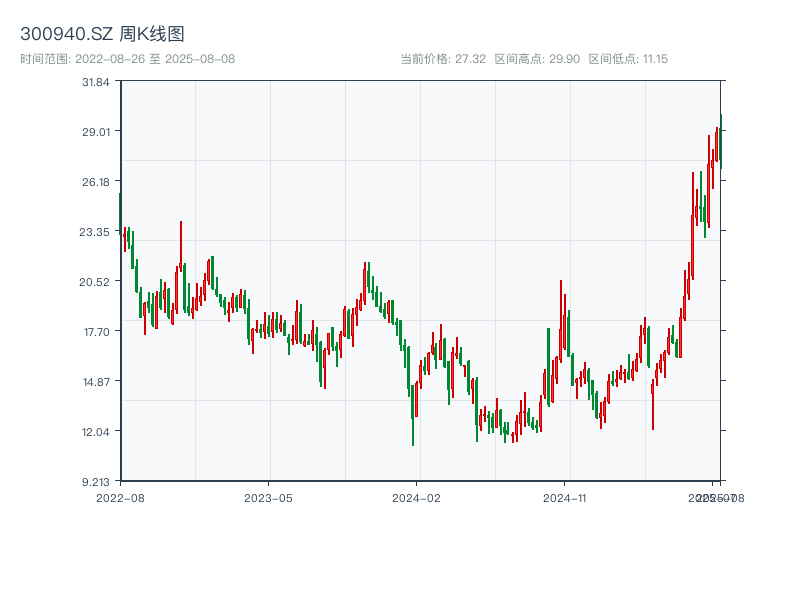The height and width of the screenshot is (600, 800).
Task: Click the x-axis label 2022-08
Action: point(120,498)
